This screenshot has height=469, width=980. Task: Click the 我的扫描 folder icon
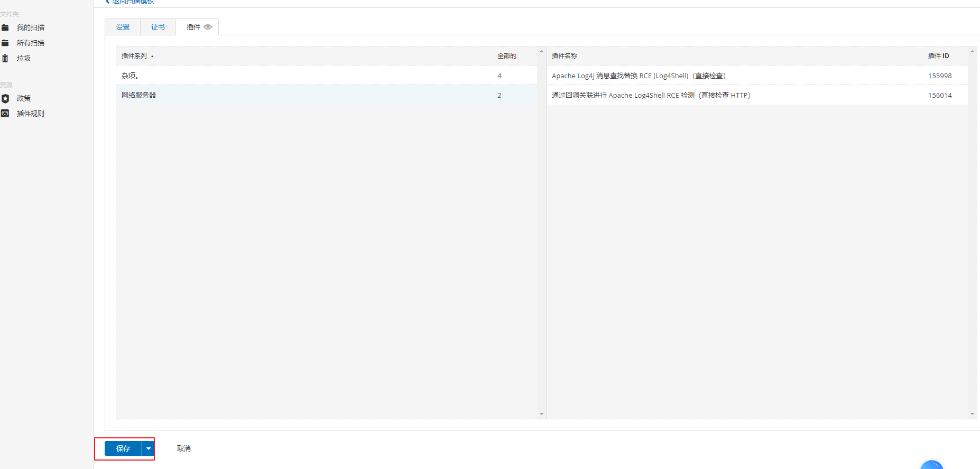point(5,27)
